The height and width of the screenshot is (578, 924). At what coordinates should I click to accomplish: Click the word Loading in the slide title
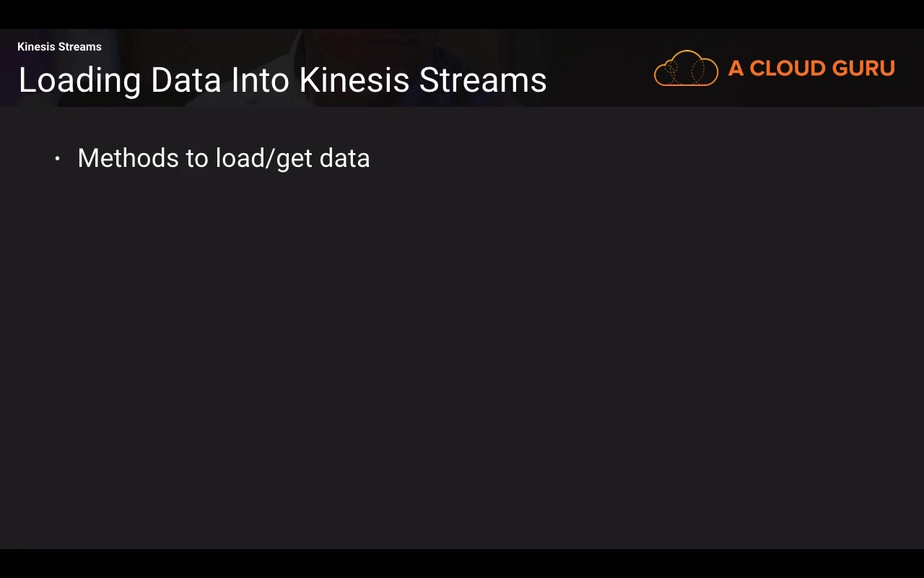(x=79, y=80)
